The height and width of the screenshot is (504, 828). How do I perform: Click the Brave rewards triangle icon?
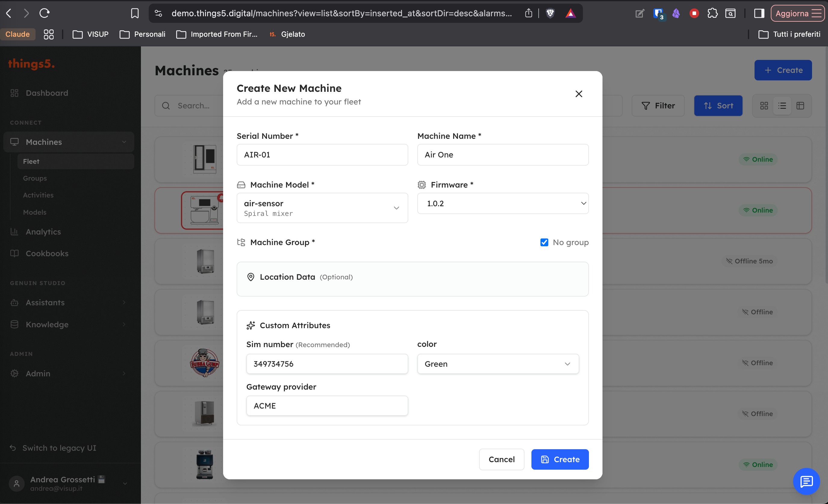[570, 14]
